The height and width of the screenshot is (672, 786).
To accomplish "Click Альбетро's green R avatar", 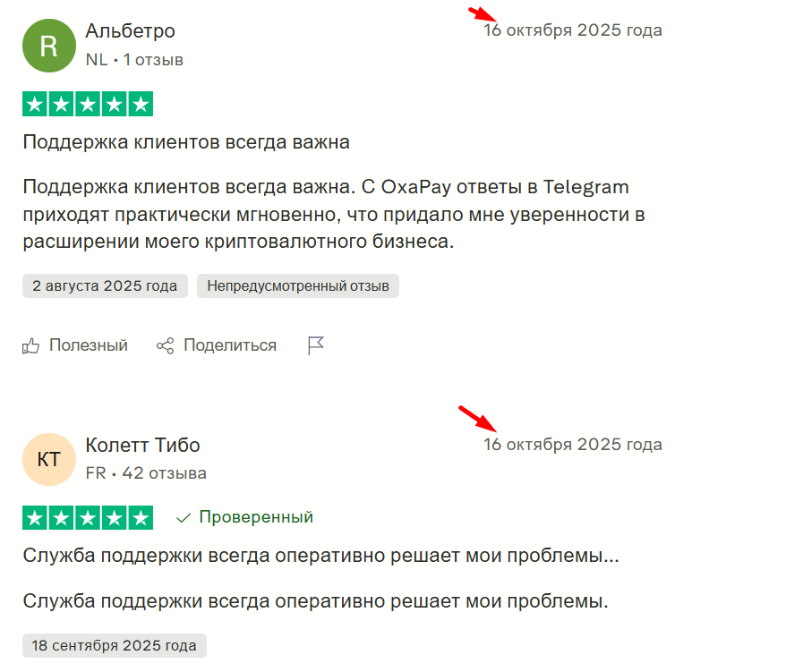I will coord(48,46).
